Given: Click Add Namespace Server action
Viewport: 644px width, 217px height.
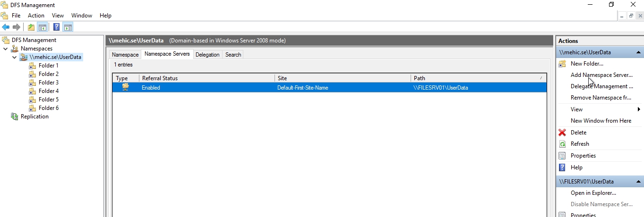Looking at the screenshot, I should tap(601, 75).
